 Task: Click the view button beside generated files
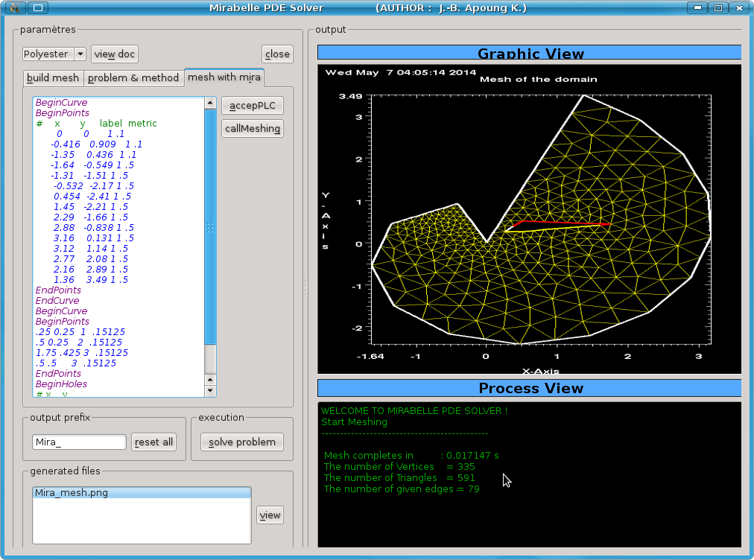coord(270,515)
